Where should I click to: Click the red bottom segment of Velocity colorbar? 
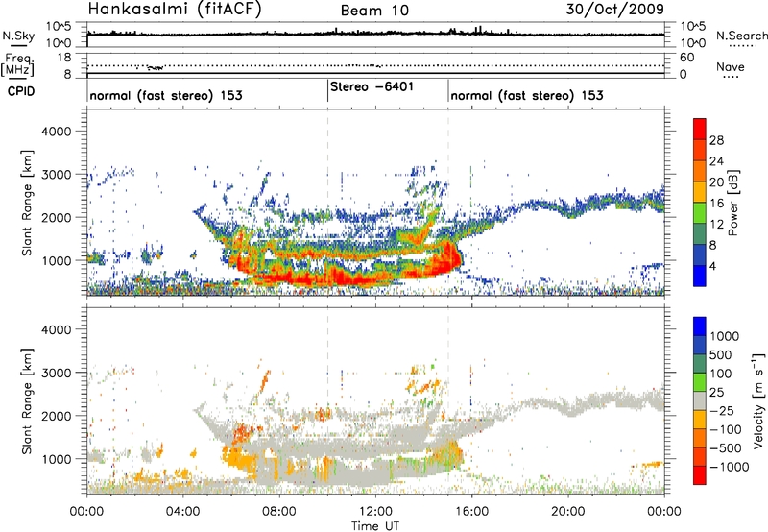click(700, 475)
